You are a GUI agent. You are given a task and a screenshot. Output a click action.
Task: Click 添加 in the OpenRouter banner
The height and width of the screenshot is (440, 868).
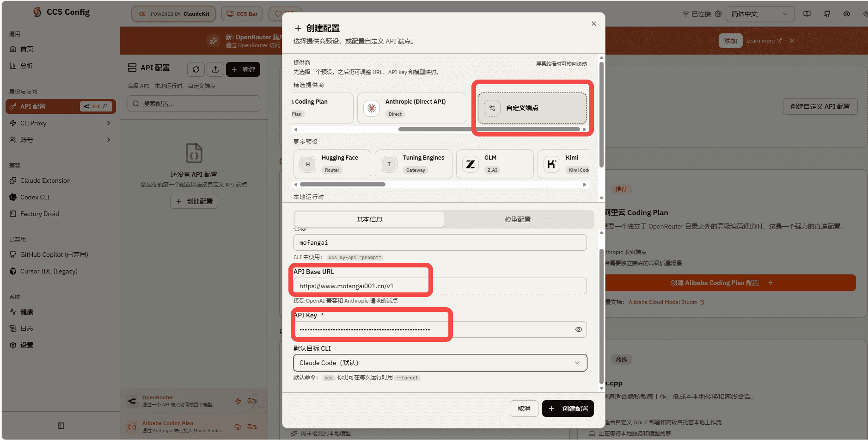(731, 41)
